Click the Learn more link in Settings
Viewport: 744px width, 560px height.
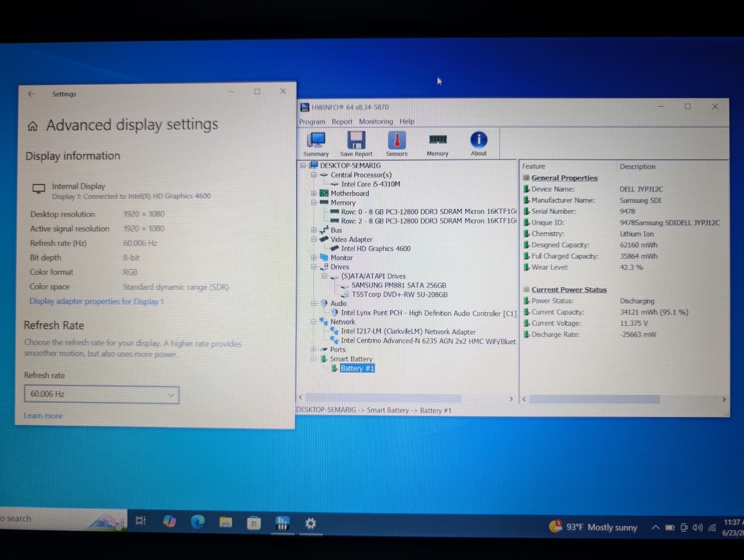click(43, 416)
